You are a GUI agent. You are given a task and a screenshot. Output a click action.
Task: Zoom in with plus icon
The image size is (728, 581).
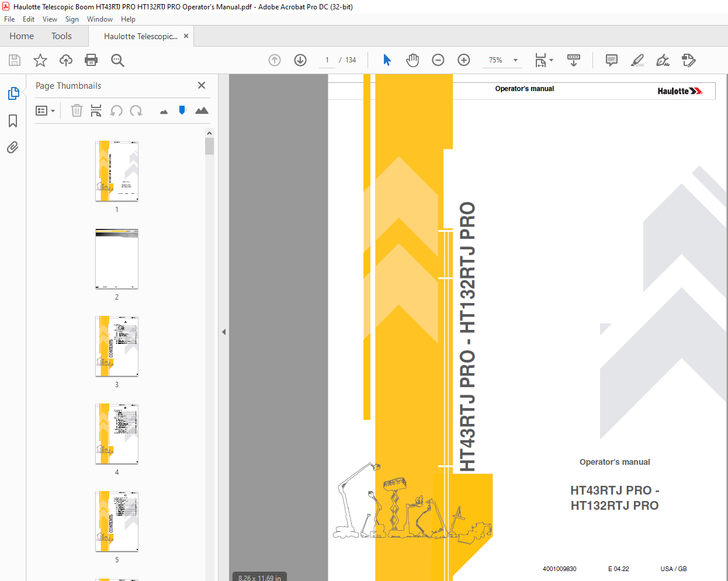464,60
